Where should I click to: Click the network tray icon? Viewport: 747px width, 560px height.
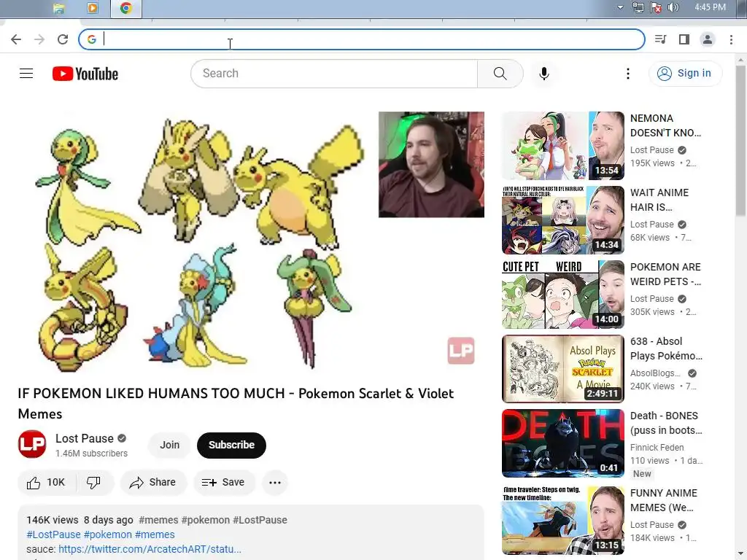[x=638, y=7]
